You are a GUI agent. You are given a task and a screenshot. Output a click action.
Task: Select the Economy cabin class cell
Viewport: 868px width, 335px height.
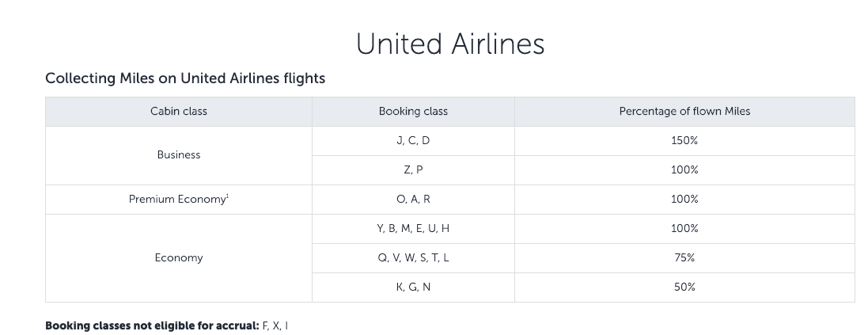tap(179, 258)
